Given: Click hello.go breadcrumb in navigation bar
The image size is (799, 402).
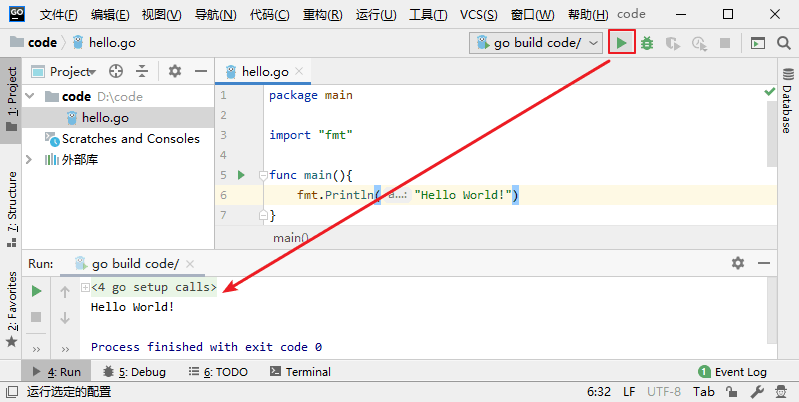Looking at the screenshot, I should tap(104, 43).
